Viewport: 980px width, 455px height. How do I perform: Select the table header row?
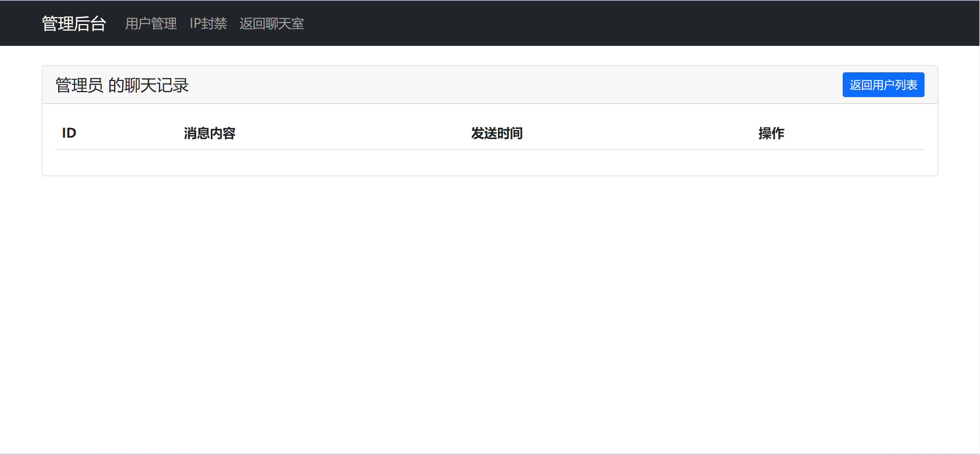pyautogui.click(x=490, y=133)
